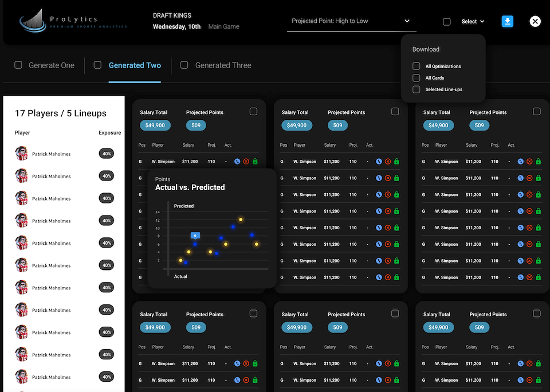The width and height of the screenshot is (550, 392).
Task: Click red remove icon, first row, top-left card
Action: click(x=246, y=162)
